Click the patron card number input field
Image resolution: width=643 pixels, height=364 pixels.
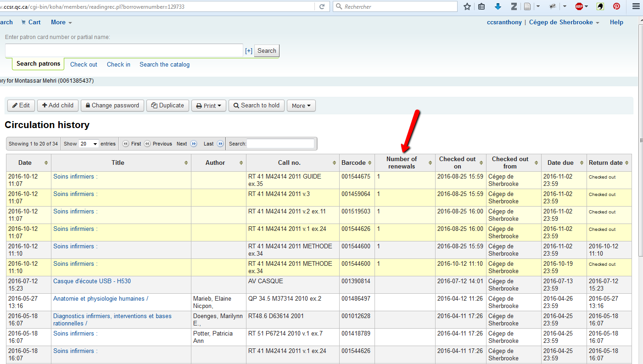(x=124, y=50)
